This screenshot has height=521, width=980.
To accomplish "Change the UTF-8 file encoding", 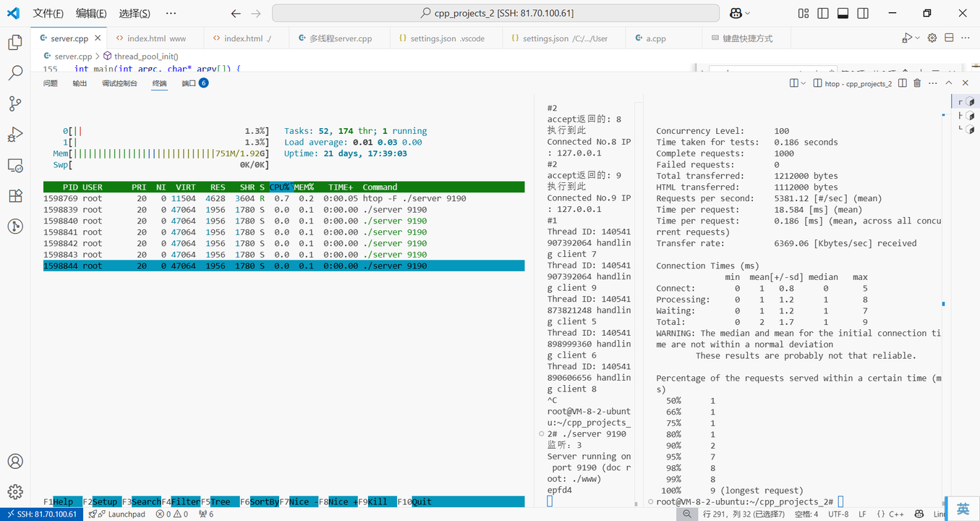I will 838,514.
